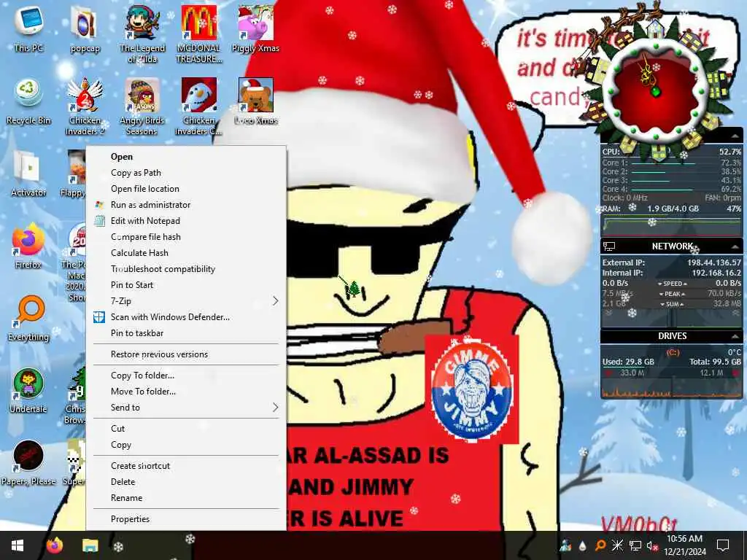Choose Rename in the context menu
The height and width of the screenshot is (560, 747).
coord(186,498)
